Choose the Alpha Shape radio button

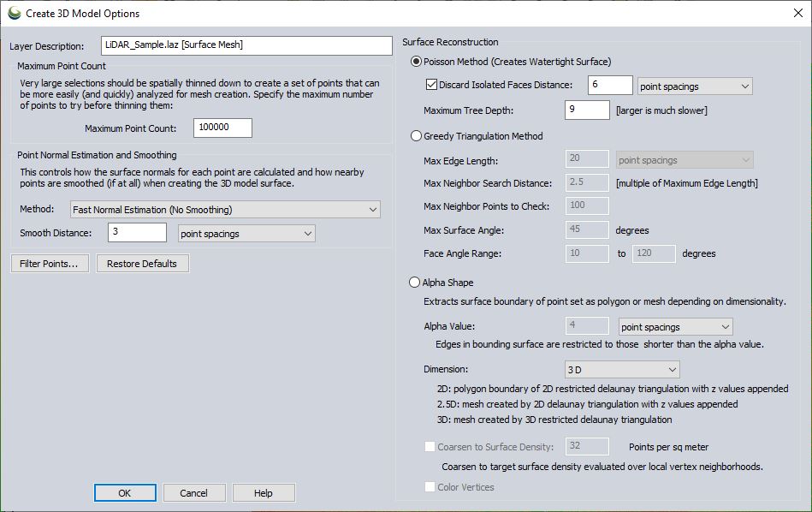(x=417, y=282)
